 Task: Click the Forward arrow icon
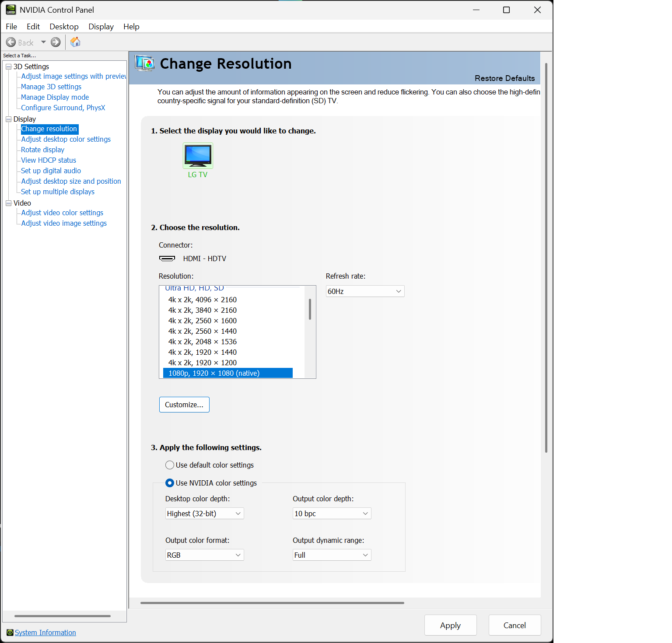coord(56,42)
